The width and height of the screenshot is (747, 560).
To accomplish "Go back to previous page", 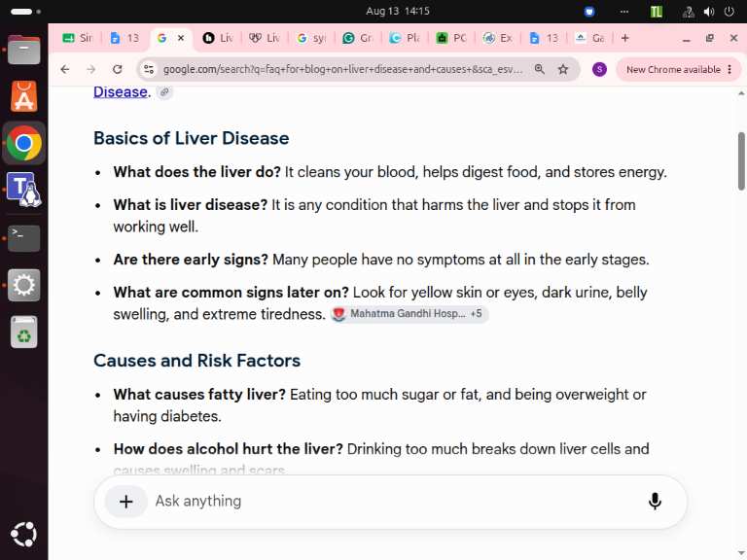I will coord(65,70).
